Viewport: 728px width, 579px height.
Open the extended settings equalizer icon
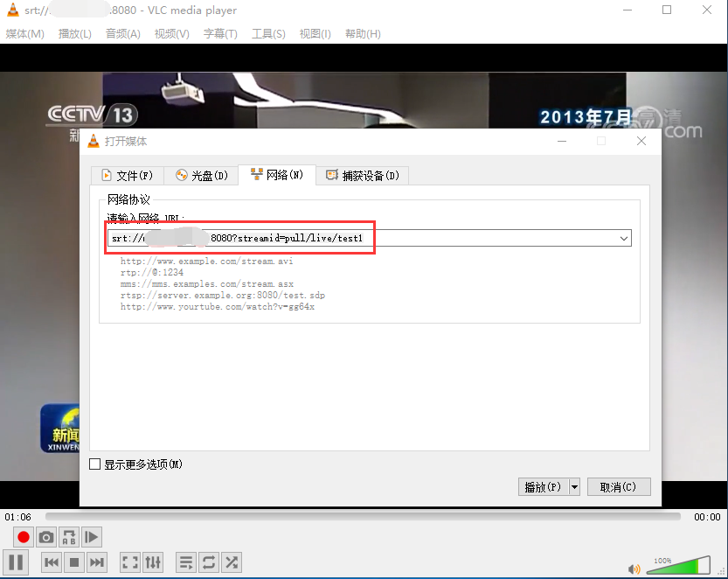pyautogui.click(x=152, y=562)
